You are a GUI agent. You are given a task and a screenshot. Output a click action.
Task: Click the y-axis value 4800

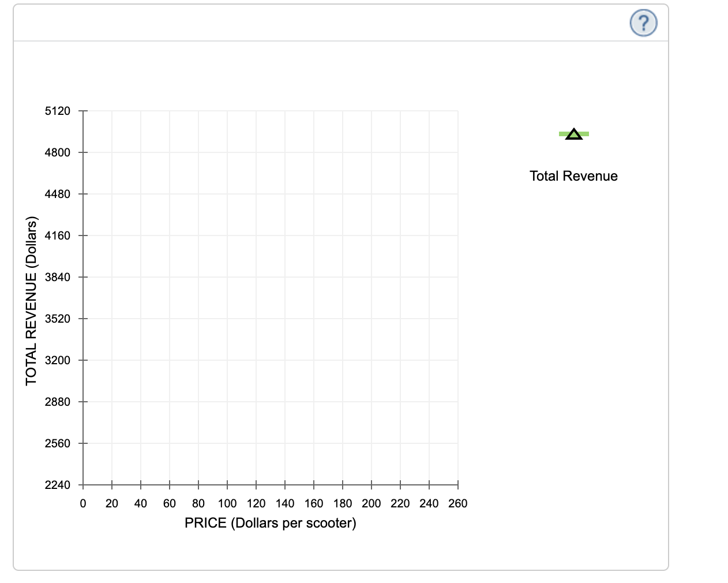58,152
